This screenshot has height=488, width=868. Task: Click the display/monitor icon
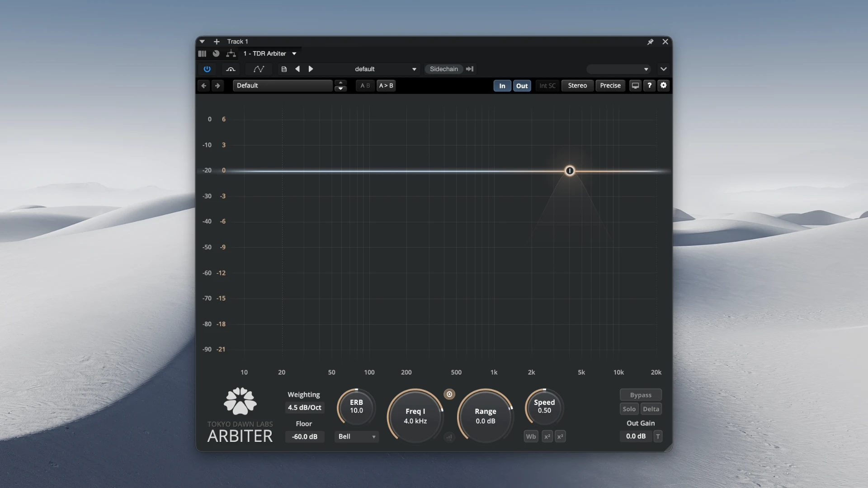pos(635,85)
